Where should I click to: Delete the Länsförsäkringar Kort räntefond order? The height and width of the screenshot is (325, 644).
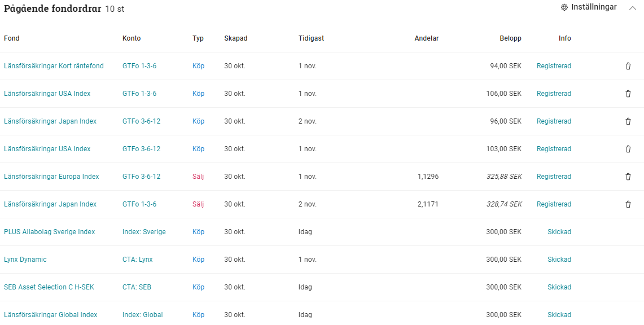628,66
